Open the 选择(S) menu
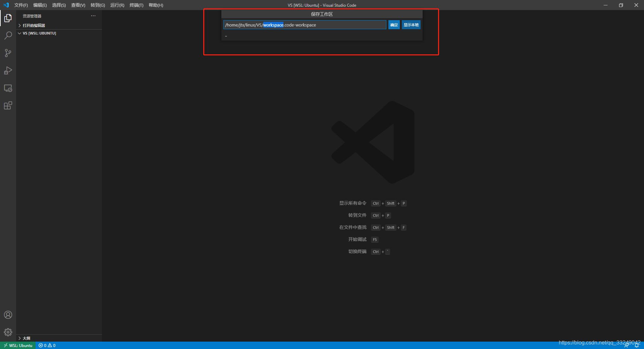Viewport: 644px width, 349px height. (59, 5)
